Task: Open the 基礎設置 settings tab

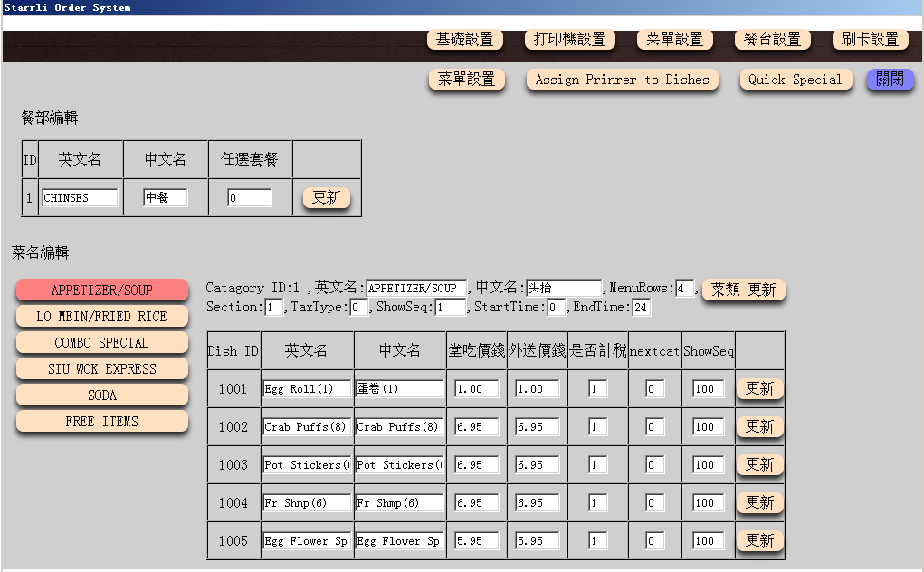Action: (x=464, y=40)
